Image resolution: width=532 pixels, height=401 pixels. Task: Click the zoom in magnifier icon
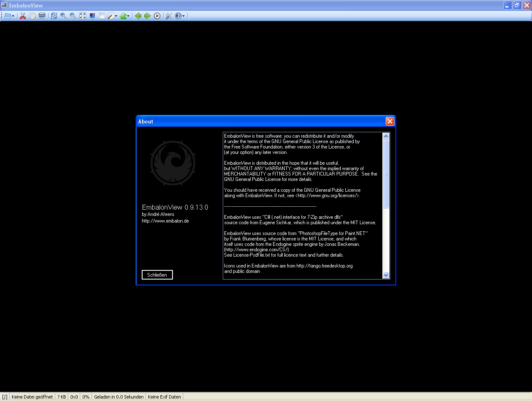tap(63, 16)
